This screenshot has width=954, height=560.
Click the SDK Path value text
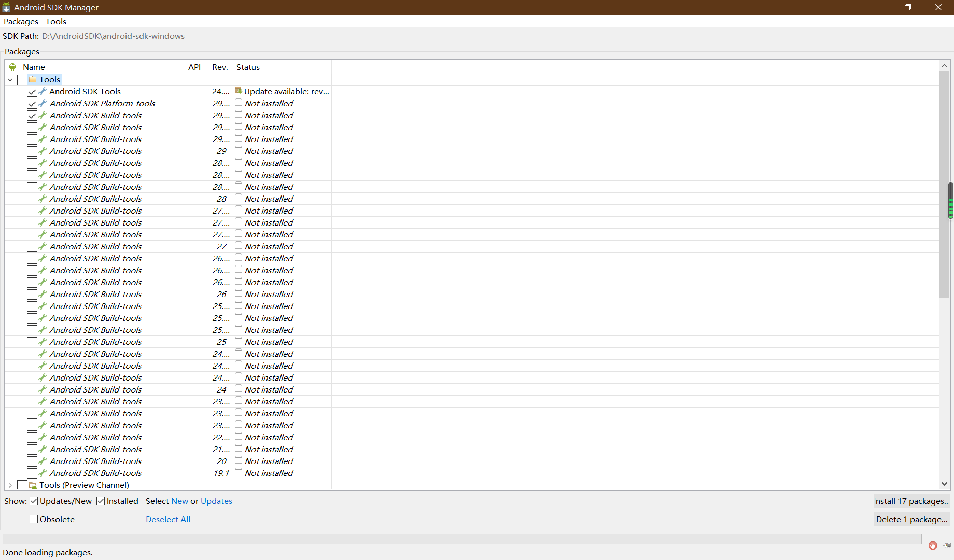pos(113,36)
